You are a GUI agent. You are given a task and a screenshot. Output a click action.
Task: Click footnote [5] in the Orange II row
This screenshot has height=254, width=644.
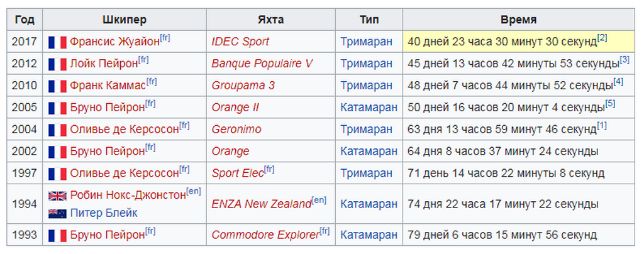[x=610, y=104]
